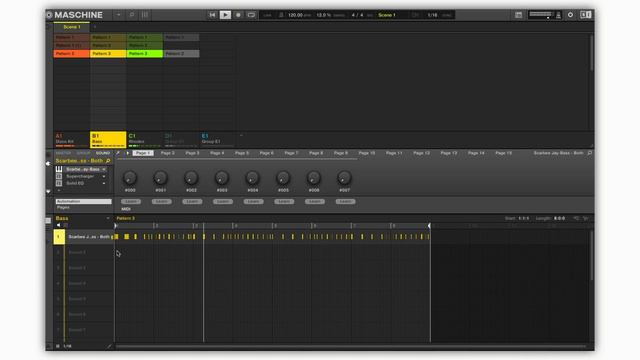Click the pattern end marker on timeline

[x=429, y=226]
